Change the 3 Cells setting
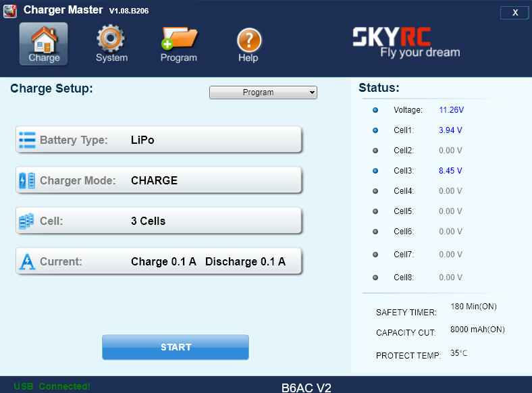The image size is (532, 393). 148,221
